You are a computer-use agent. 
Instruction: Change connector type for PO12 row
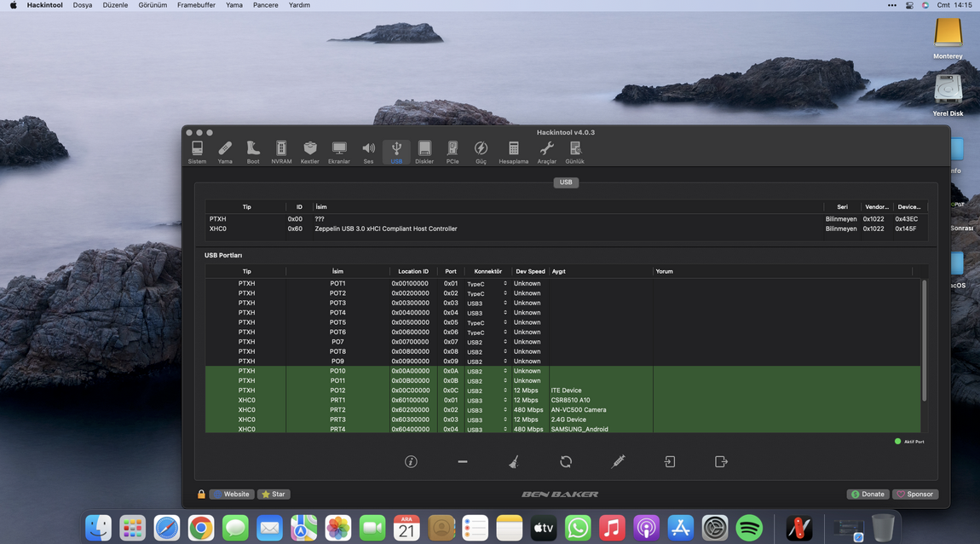click(504, 391)
